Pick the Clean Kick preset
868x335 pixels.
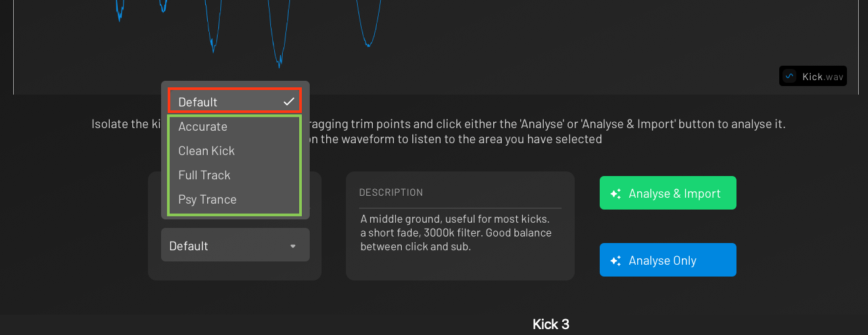pos(206,151)
